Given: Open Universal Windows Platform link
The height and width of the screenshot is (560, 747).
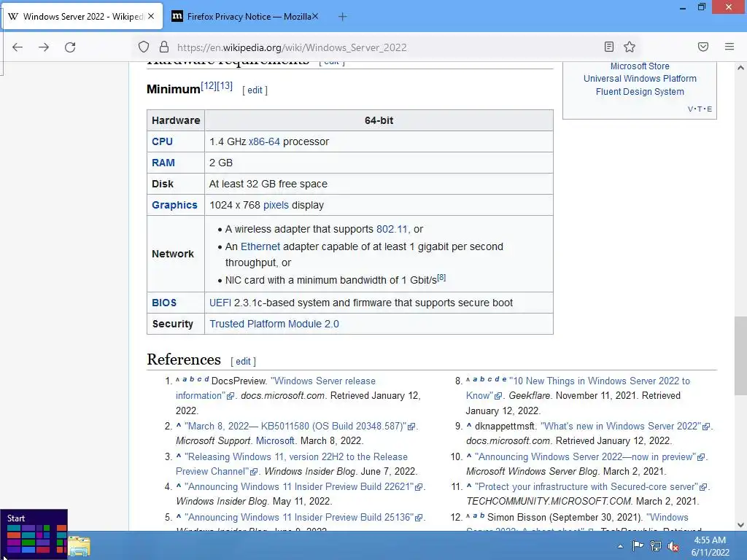Looking at the screenshot, I should 640,79.
